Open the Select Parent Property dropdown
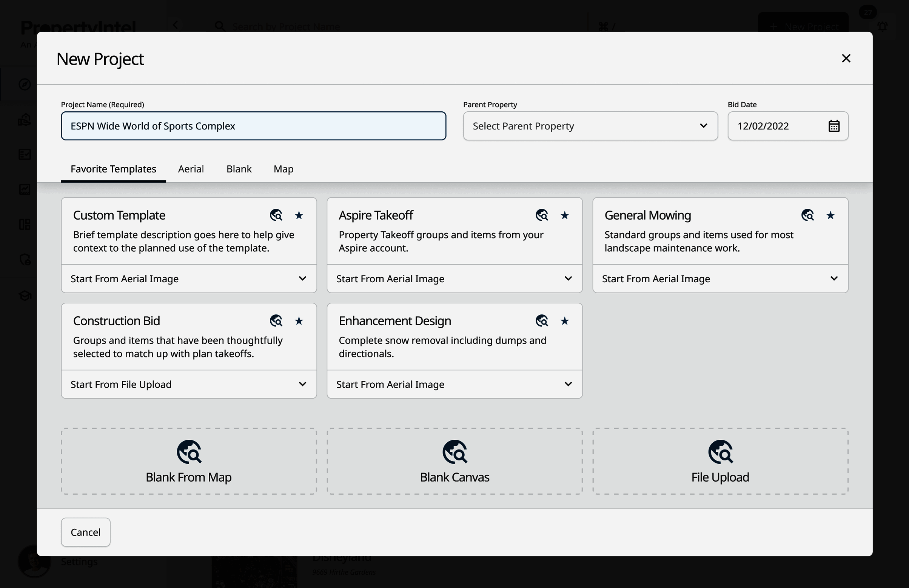The image size is (909, 588). (590, 126)
